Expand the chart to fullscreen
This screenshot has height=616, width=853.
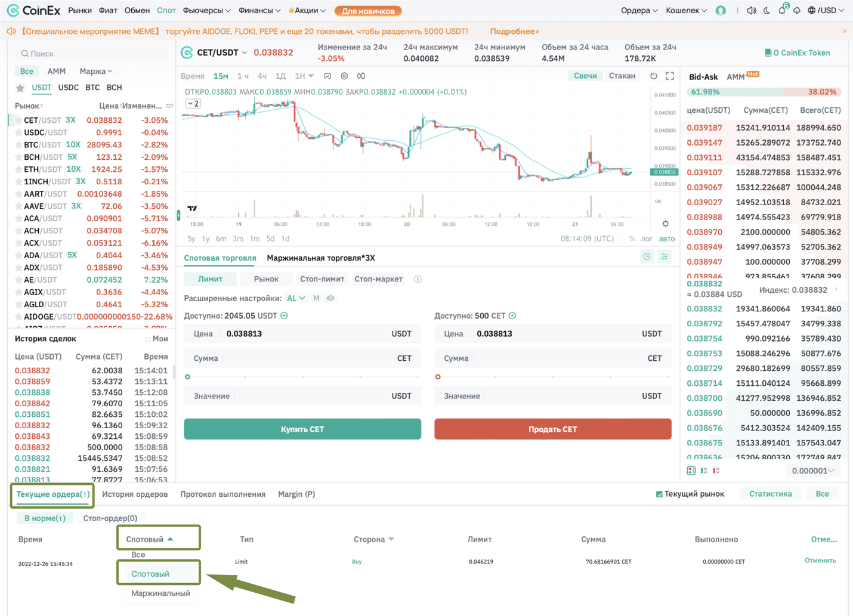pos(670,76)
